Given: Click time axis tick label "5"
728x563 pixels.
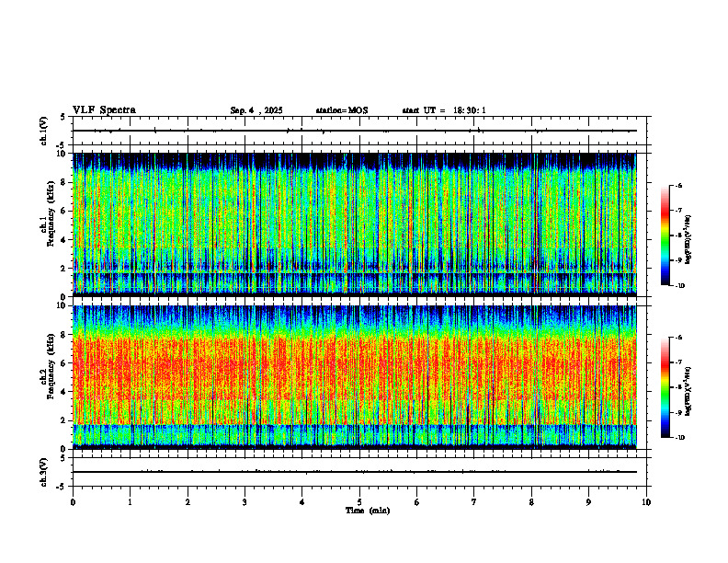Looking at the screenshot, I should 359,502.
